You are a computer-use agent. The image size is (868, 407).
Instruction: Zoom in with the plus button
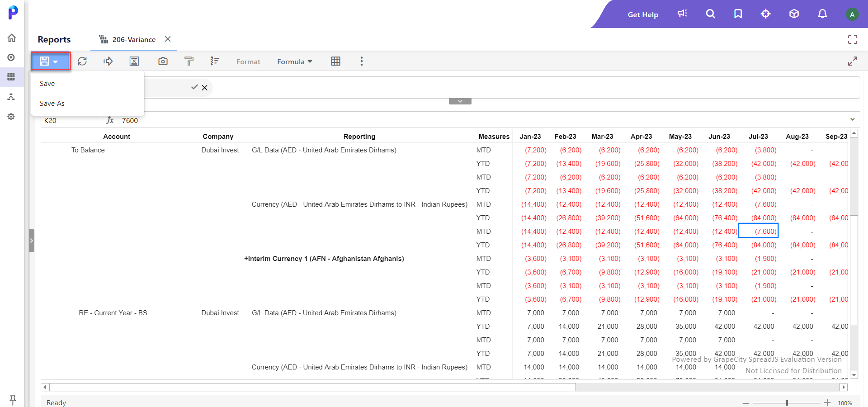[x=827, y=402]
